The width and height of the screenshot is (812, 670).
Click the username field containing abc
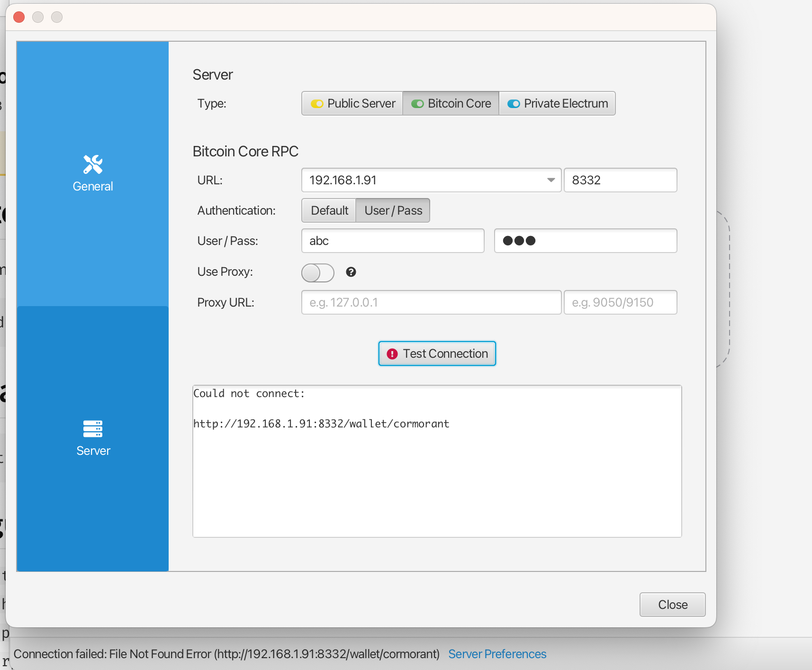[393, 241]
